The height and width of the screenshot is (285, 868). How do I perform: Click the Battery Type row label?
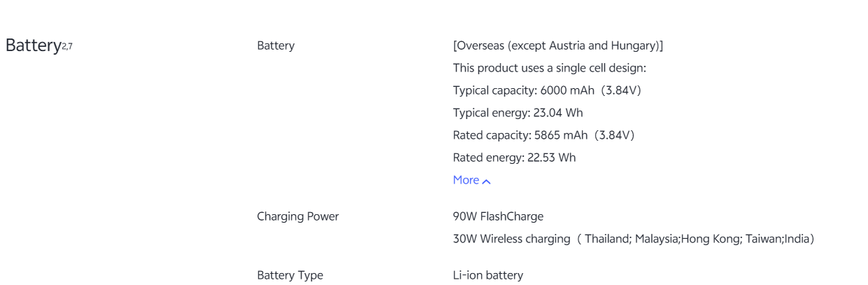290,275
